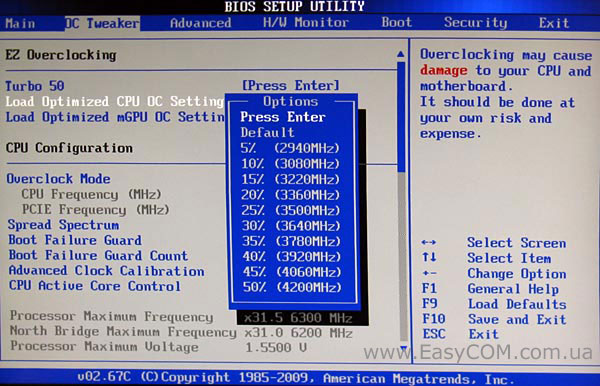Select the Boot Failure Guard item
600x386 pixels.
point(75,240)
